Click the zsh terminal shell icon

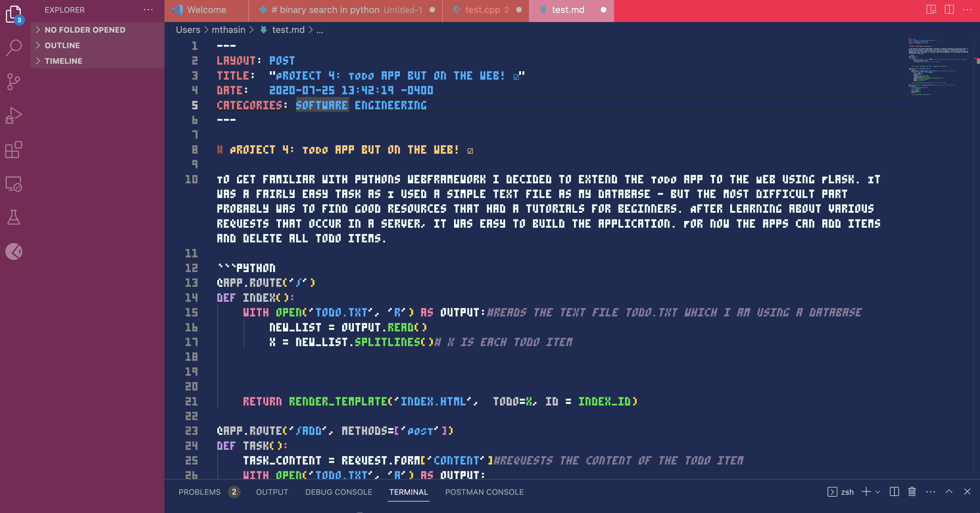pyautogui.click(x=832, y=492)
